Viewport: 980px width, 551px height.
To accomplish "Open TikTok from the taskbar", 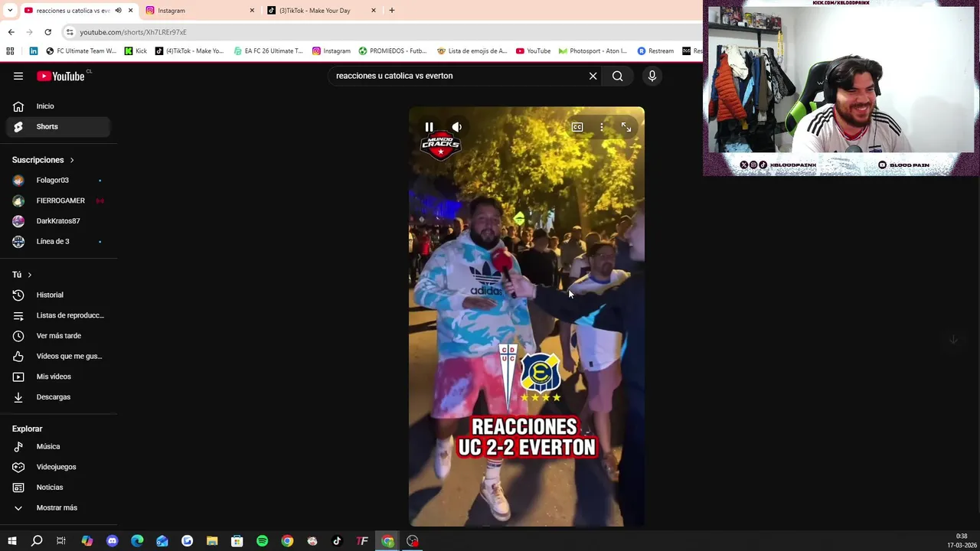I will coord(337,541).
